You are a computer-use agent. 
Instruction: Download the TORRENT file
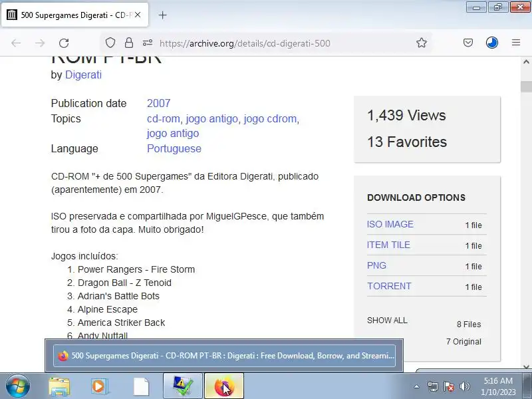[389, 286]
